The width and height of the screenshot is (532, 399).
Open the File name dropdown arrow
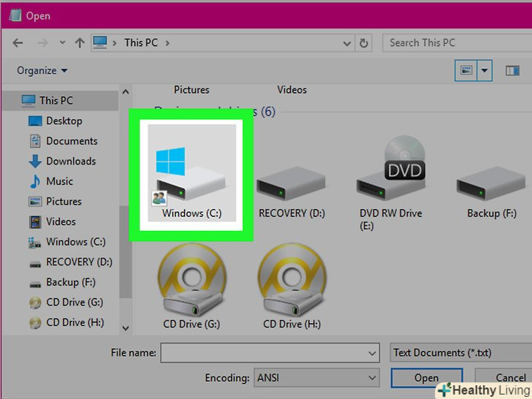tap(372, 353)
